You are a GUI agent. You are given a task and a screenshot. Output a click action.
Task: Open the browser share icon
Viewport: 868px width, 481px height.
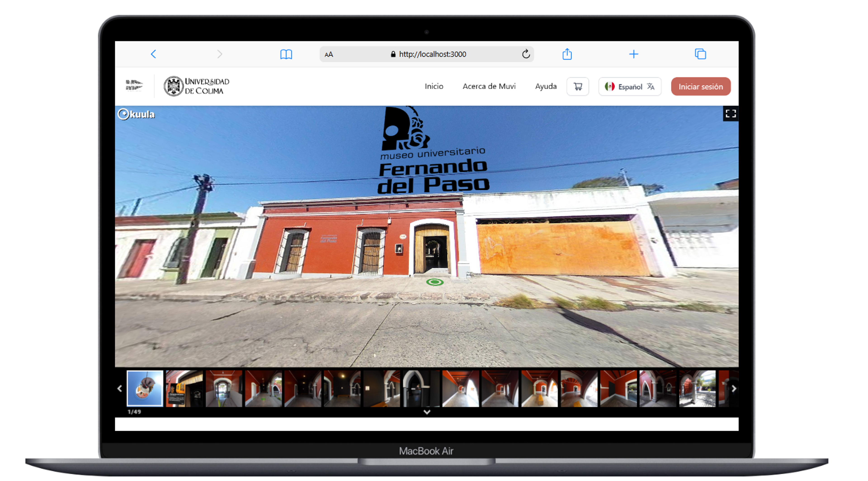(567, 54)
